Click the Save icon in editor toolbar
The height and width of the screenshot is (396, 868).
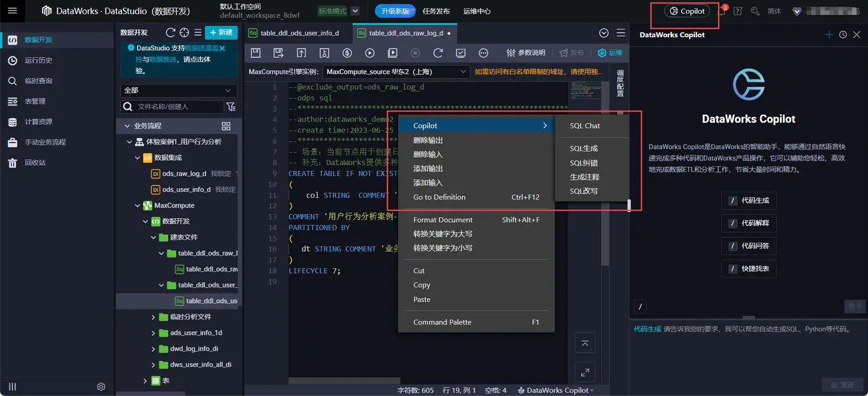click(255, 53)
